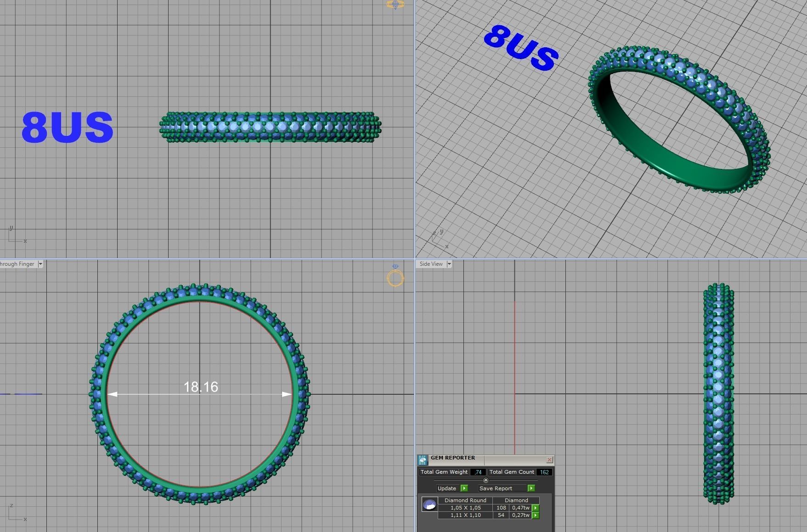Click the green arrow in the 0,27tw row
The height and width of the screenshot is (532, 807).
[x=536, y=515]
